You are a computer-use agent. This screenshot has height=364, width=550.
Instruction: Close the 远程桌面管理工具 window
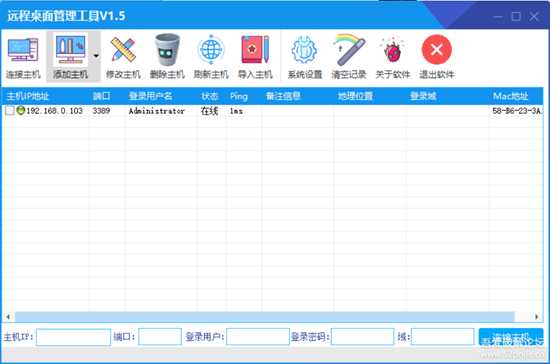(534, 16)
